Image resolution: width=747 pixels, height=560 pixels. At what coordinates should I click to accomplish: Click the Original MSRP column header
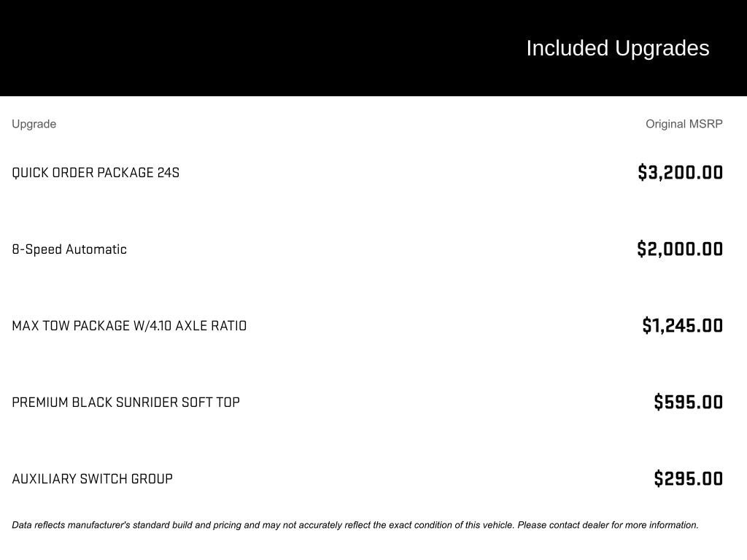pyautogui.click(x=684, y=124)
